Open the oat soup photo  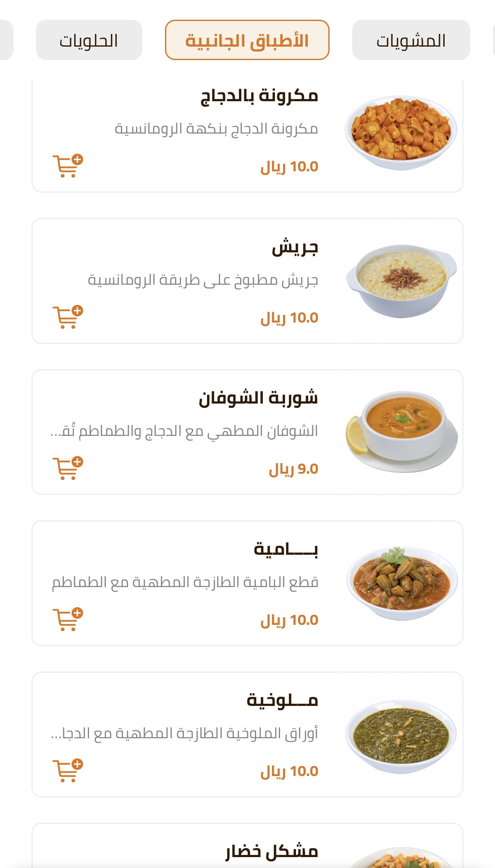click(401, 432)
